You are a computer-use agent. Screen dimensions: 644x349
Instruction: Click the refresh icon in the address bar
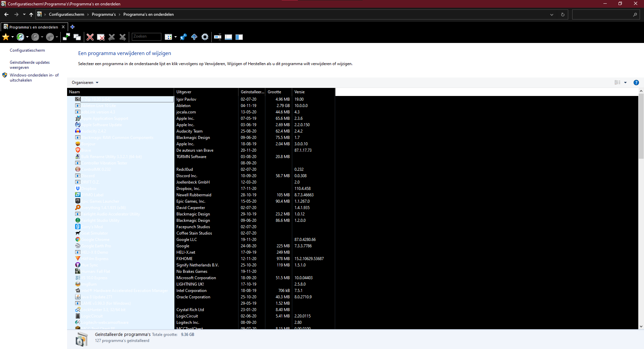[x=563, y=14]
